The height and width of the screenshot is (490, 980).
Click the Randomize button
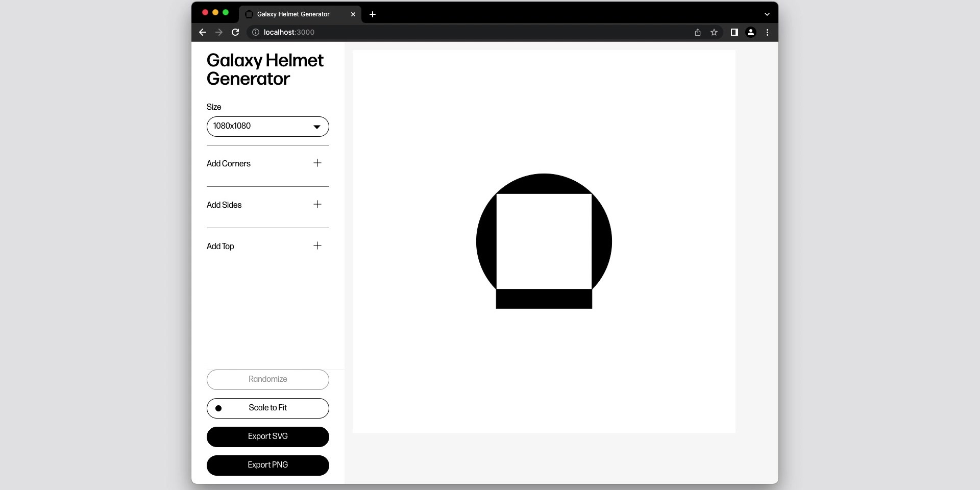coord(267,379)
